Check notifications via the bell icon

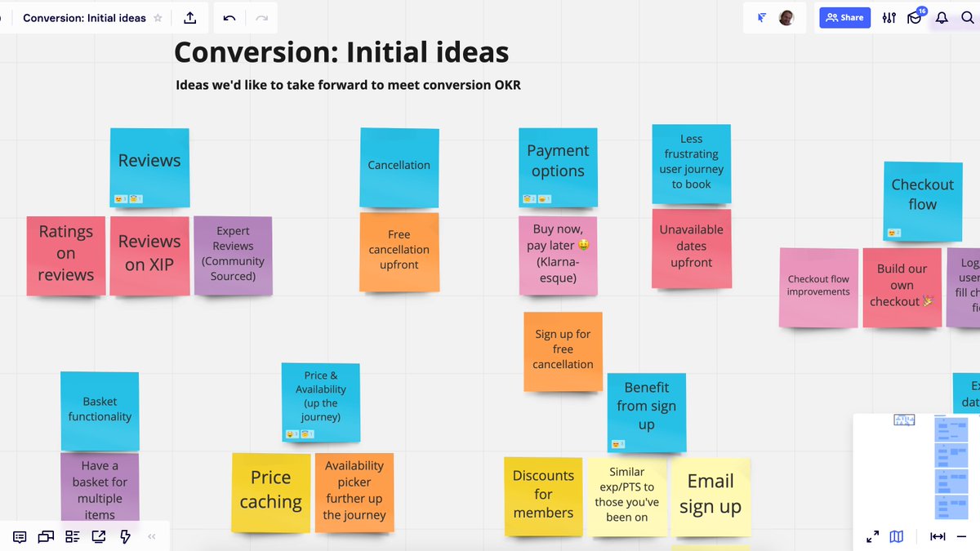942,17
